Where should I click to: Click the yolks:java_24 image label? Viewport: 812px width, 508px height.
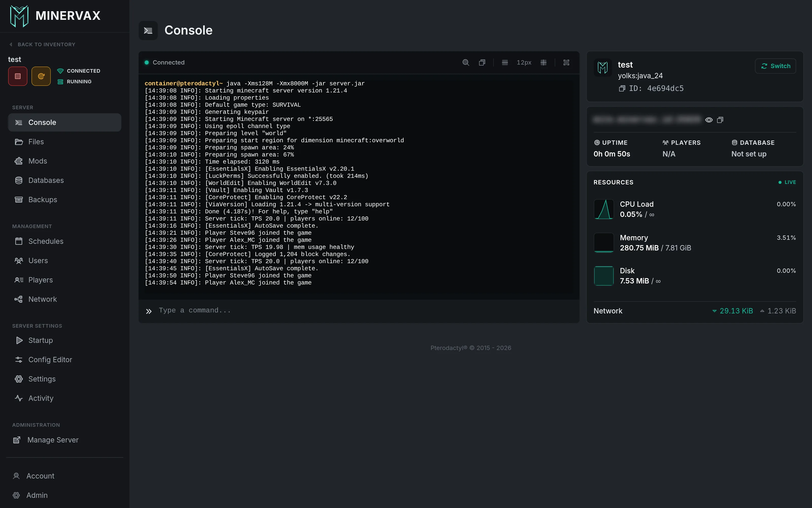640,76
